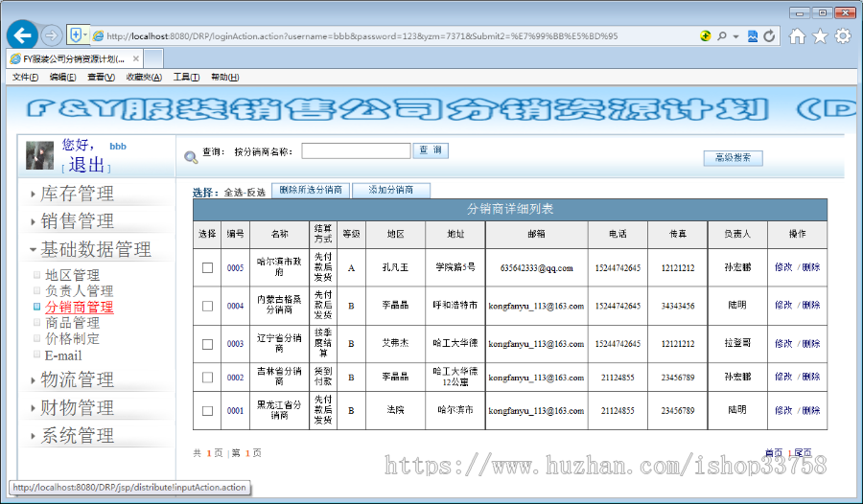Open a new blank tab
Screen dimensions: 863x504
click(x=153, y=58)
